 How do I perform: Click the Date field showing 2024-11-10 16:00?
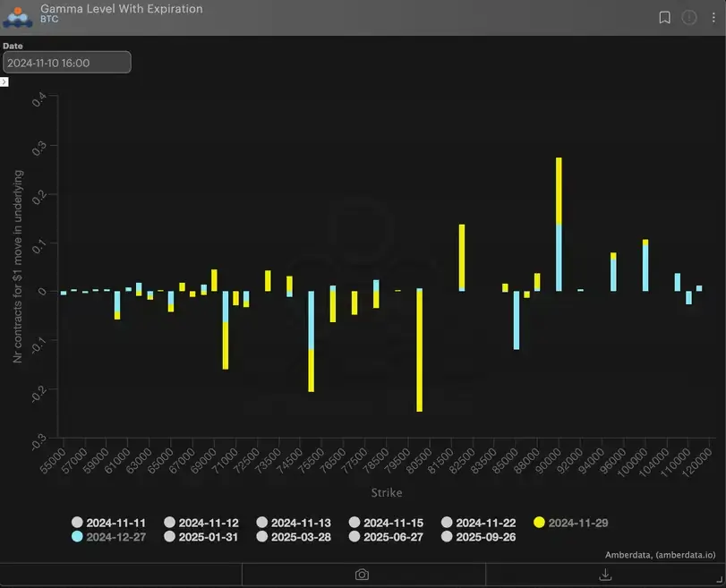click(66, 63)
